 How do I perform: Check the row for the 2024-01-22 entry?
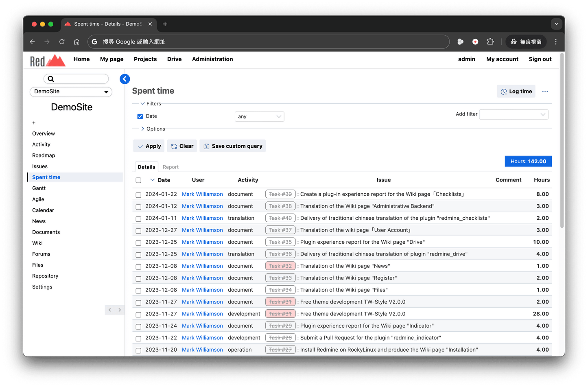tap(138, 195)
